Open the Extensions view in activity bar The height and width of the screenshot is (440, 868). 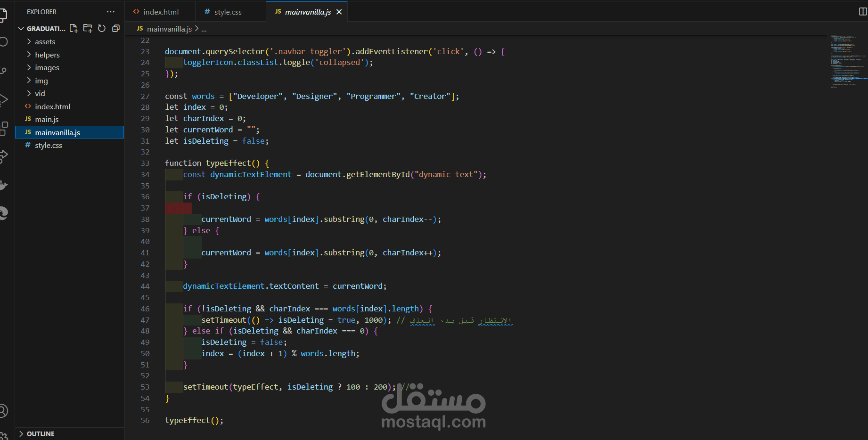coord(3,128)
